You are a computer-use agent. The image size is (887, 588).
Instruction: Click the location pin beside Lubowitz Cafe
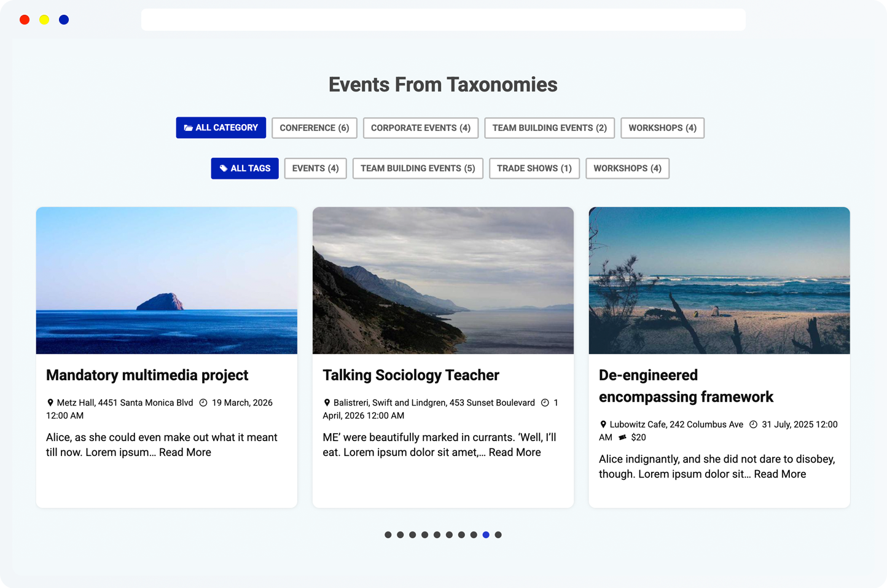[603, 425]
